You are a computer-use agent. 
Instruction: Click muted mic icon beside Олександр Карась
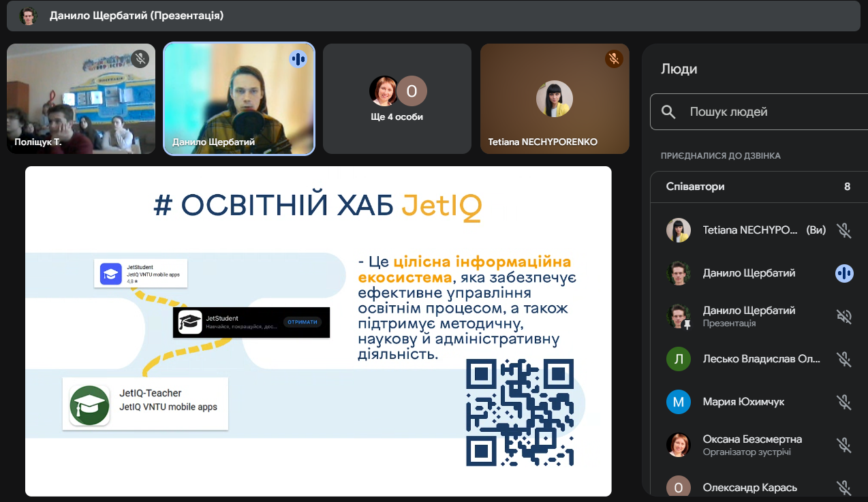[x=844, y=487]
